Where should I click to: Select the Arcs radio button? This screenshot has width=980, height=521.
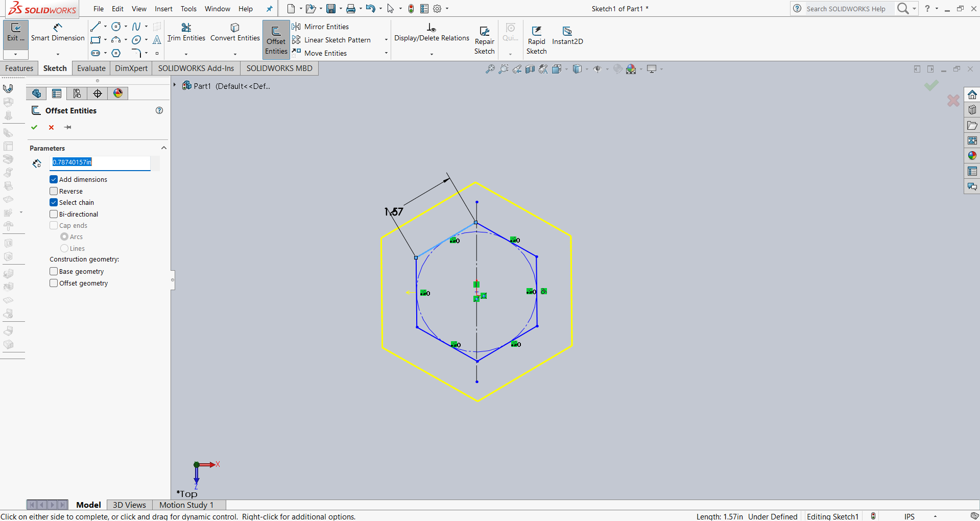click(64, 236)
